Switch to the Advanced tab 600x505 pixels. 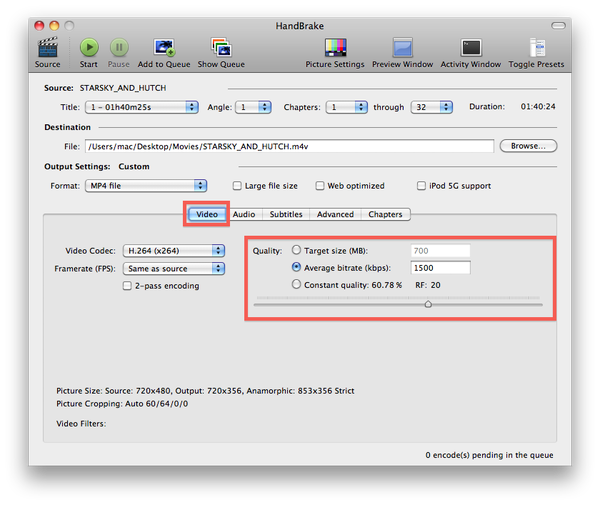coord(335,214)
